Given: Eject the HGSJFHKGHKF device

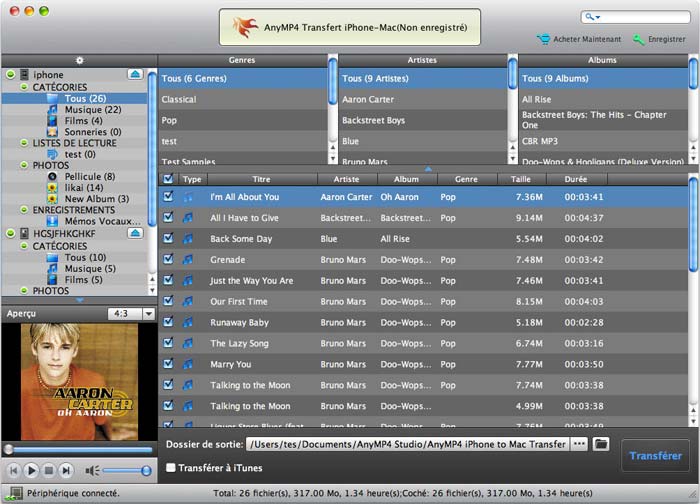Looking at the screenshot, I should tap(135, 233).
